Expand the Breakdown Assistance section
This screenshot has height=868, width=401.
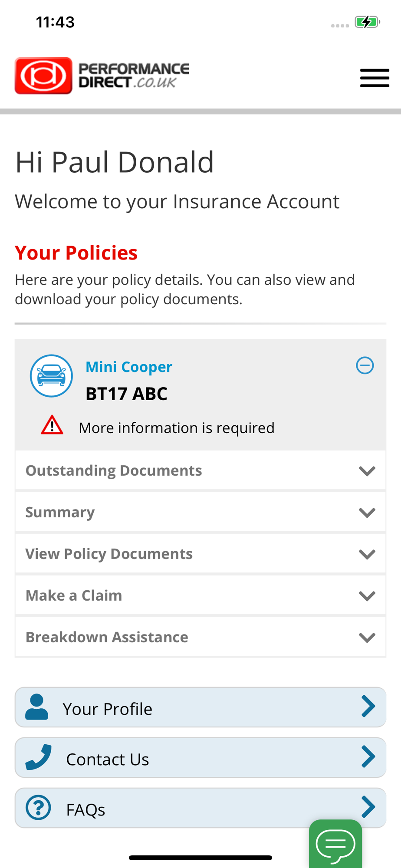200,637
